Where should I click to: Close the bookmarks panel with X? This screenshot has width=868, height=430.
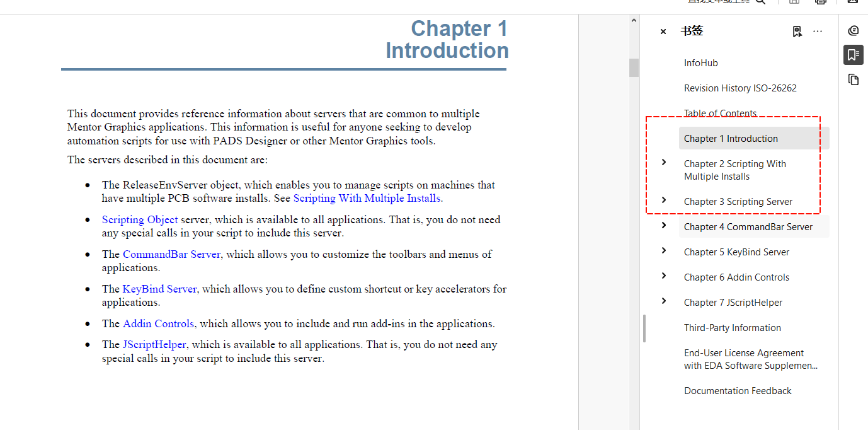(x=663, y=32)
